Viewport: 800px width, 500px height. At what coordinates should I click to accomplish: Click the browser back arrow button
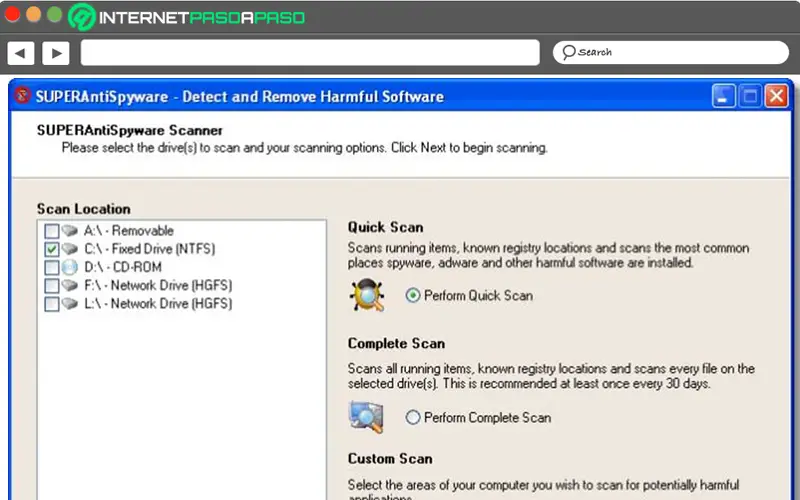click(x=21, y=53)
